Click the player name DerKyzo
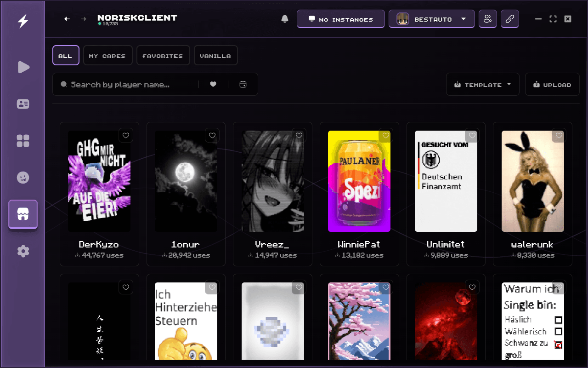This screenshot has height=368, width=588. click(x=99, y=244)
